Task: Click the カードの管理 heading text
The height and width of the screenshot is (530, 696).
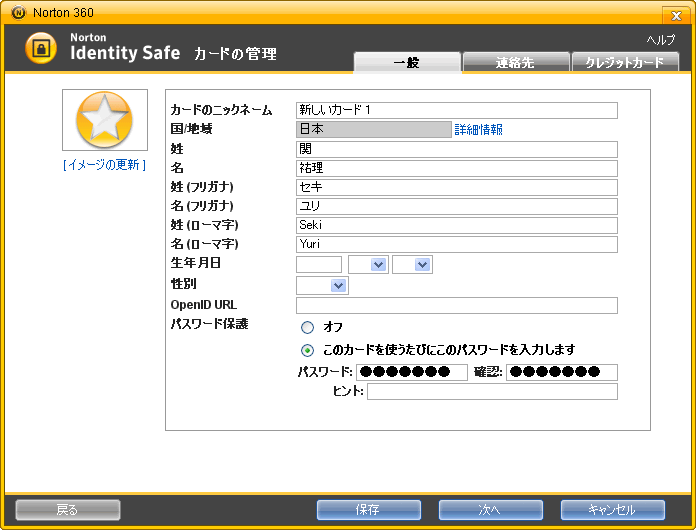Action: [235, 54]
